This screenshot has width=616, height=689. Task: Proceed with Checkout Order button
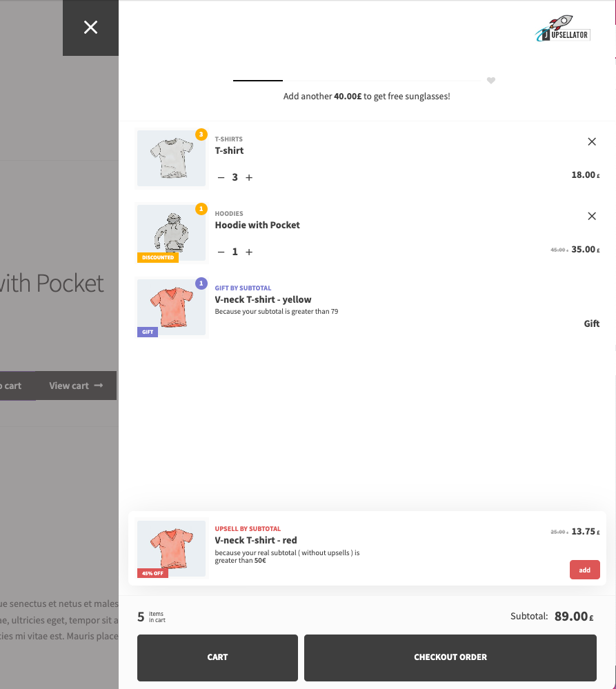(450, 657)
